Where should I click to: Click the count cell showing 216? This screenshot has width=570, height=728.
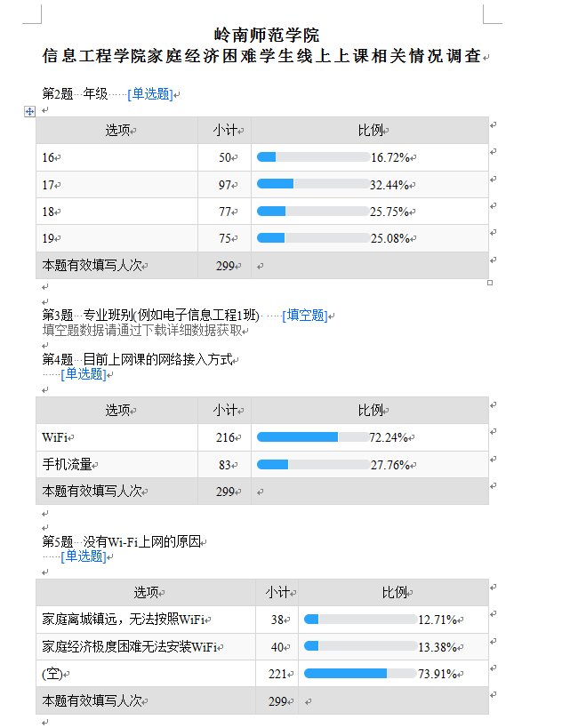point(224,437)
